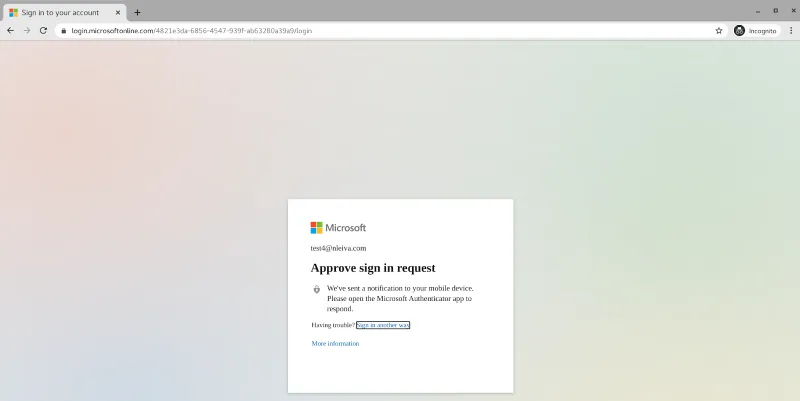Maximize the browser window

[x=776, y=11]
